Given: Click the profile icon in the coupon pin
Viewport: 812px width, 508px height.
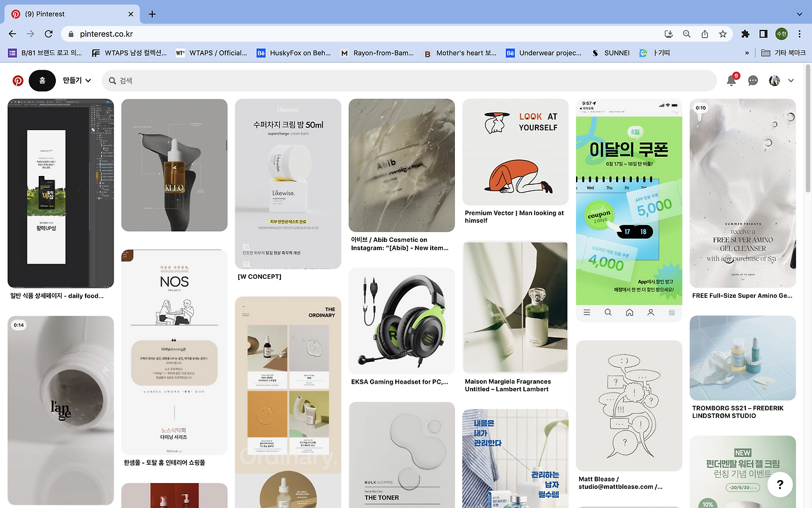Looking at the screenshot, I should (x=650, y=312).
